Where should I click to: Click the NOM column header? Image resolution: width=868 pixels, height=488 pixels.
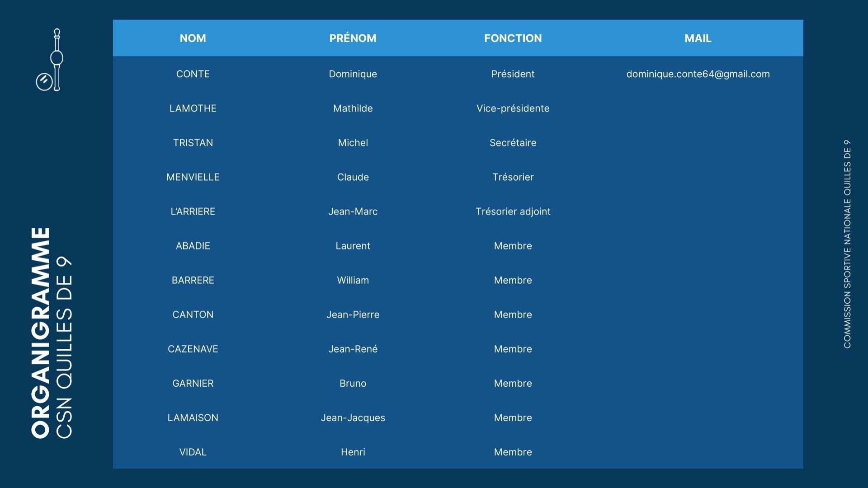click(x=193, y=38)
